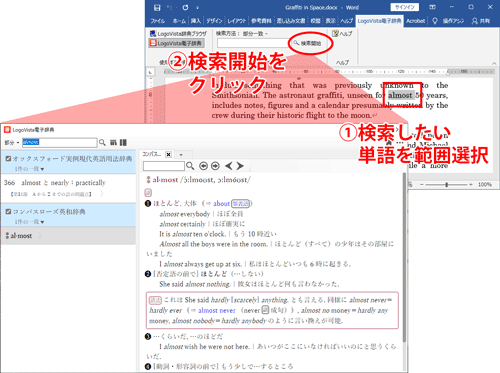The height and width of the screenshot is (373, 500).
Task: Click the list view layout icon
Action: (113, 143)
